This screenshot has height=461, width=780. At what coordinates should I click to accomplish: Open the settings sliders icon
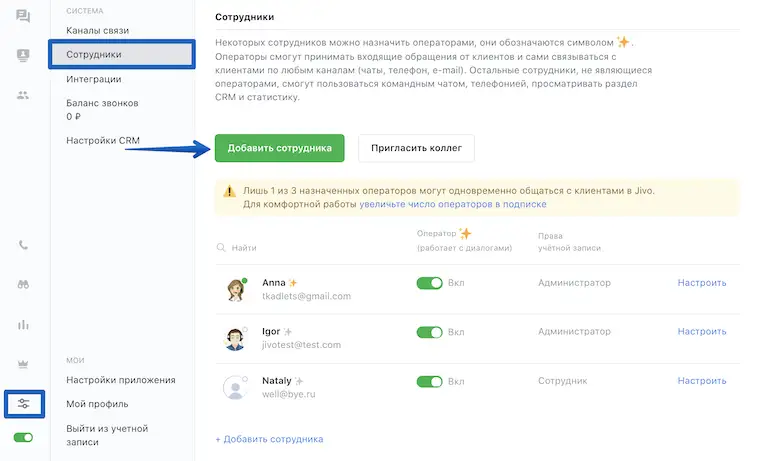[23, 403]
